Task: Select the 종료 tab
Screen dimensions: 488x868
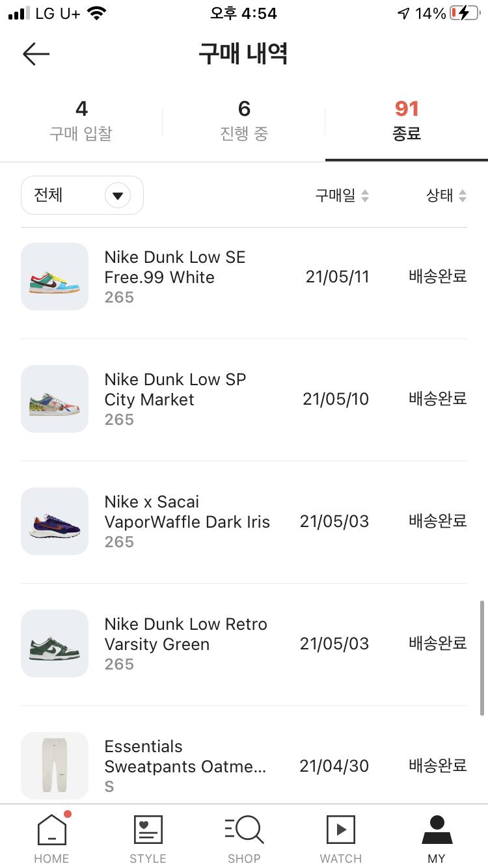Action: tap(407, 120)
